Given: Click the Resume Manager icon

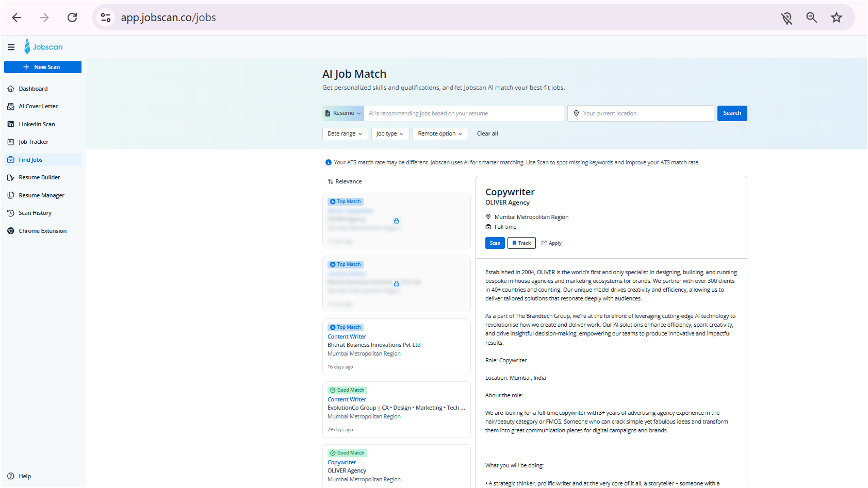Looking at the screenshot, I should [11, 195].
